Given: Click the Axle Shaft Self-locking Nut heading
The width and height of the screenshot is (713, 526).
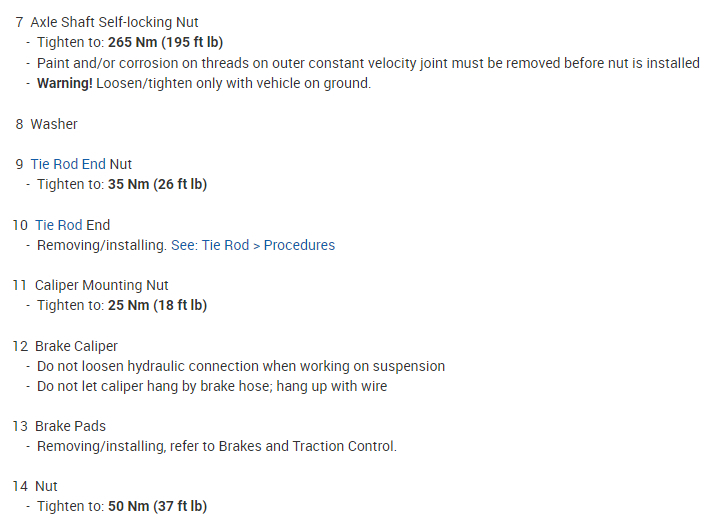Looking at the screenshot, I should click(114, 22).
